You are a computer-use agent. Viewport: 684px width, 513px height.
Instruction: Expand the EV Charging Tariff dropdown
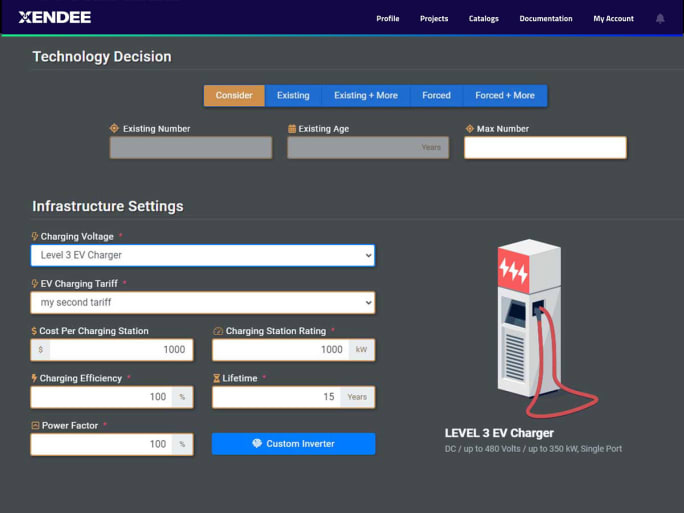click(x=203, y=302)
